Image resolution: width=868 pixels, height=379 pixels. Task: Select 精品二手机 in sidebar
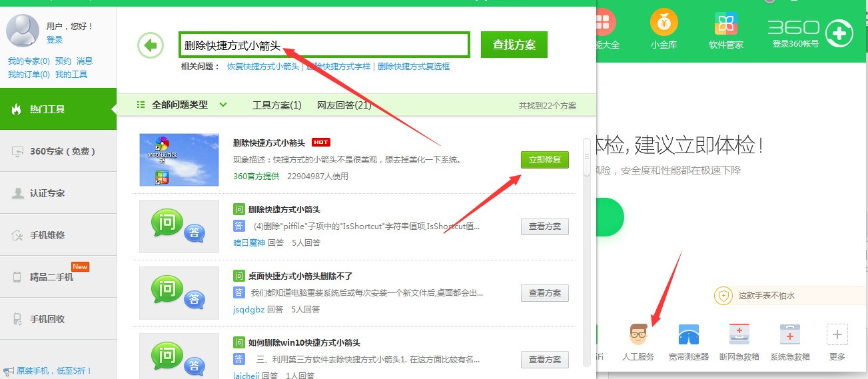pyautogui.click(x=58, y=277)
